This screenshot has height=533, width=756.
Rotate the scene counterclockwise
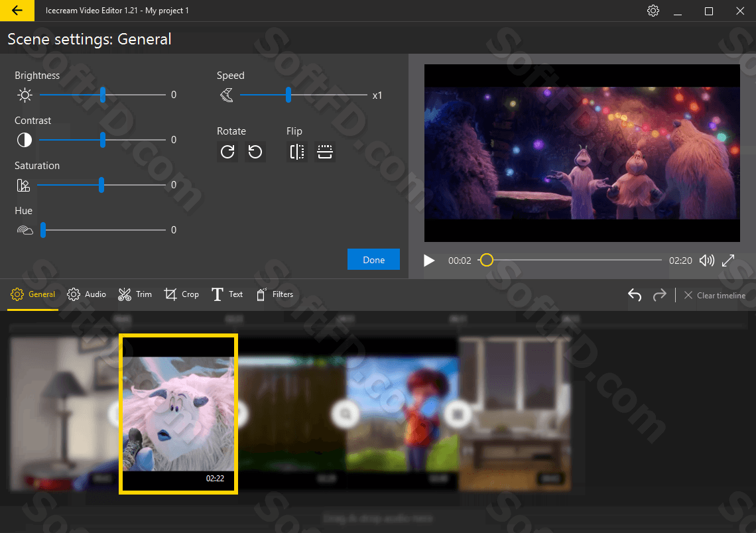tap(255, 152)
